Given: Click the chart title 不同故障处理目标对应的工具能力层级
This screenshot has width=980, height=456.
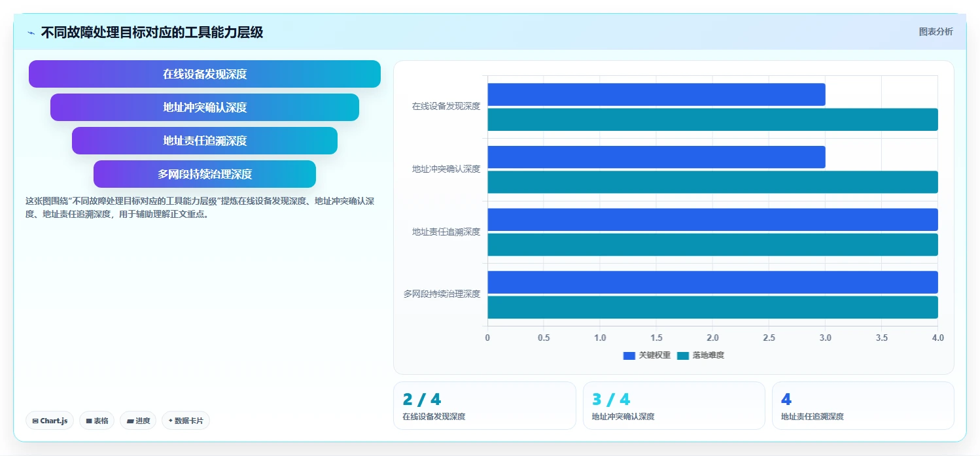Looking at the screenshot, I should [152, 32].
